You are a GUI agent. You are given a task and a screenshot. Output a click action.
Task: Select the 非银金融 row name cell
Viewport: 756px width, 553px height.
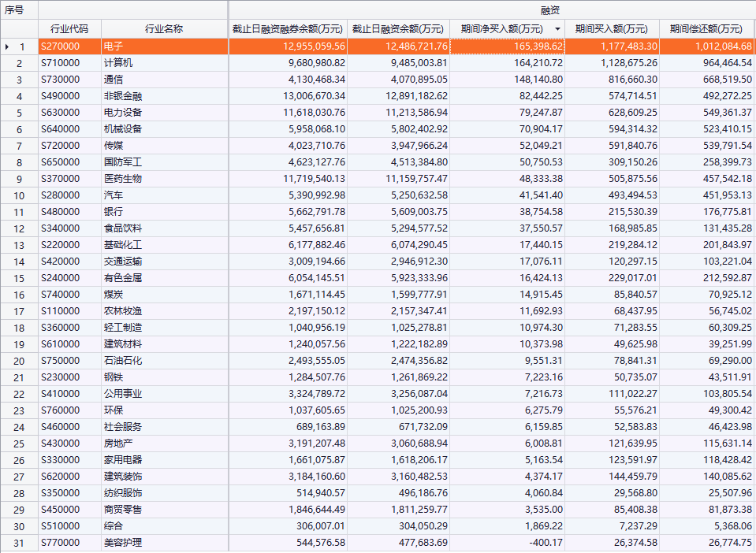pyautogui.click(x=164, y=96)
